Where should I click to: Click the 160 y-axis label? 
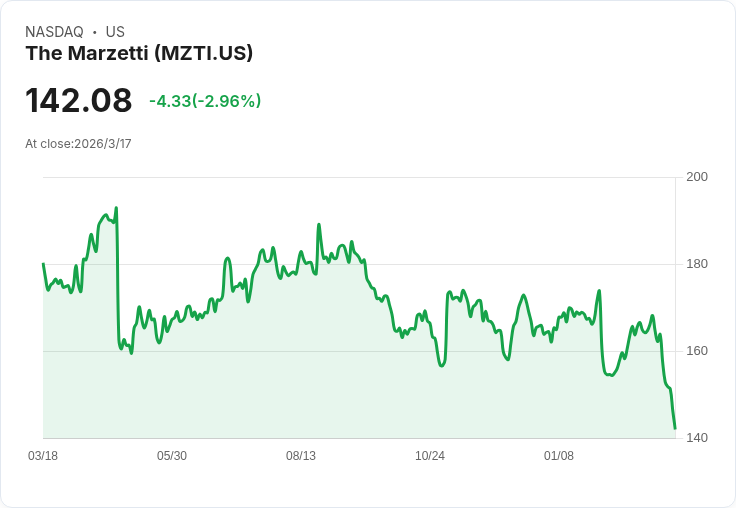coord(697,351)
